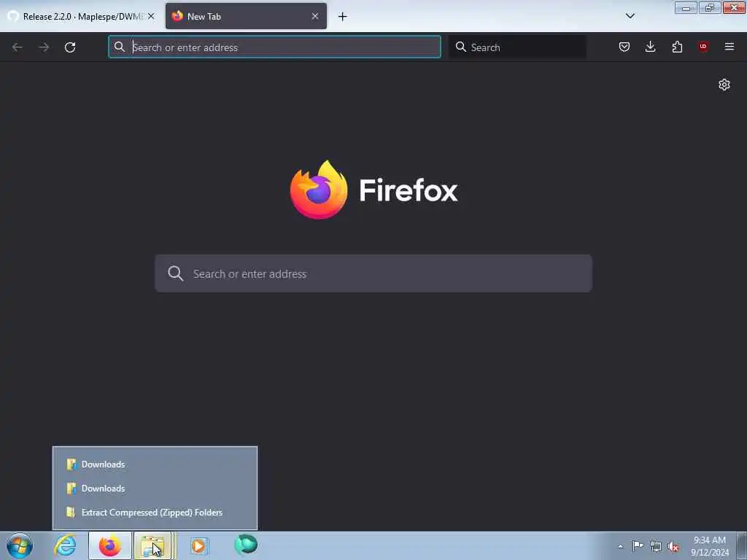747x560 pixels.
Task: Focus the top address bar field
Action: coord(274,47)
